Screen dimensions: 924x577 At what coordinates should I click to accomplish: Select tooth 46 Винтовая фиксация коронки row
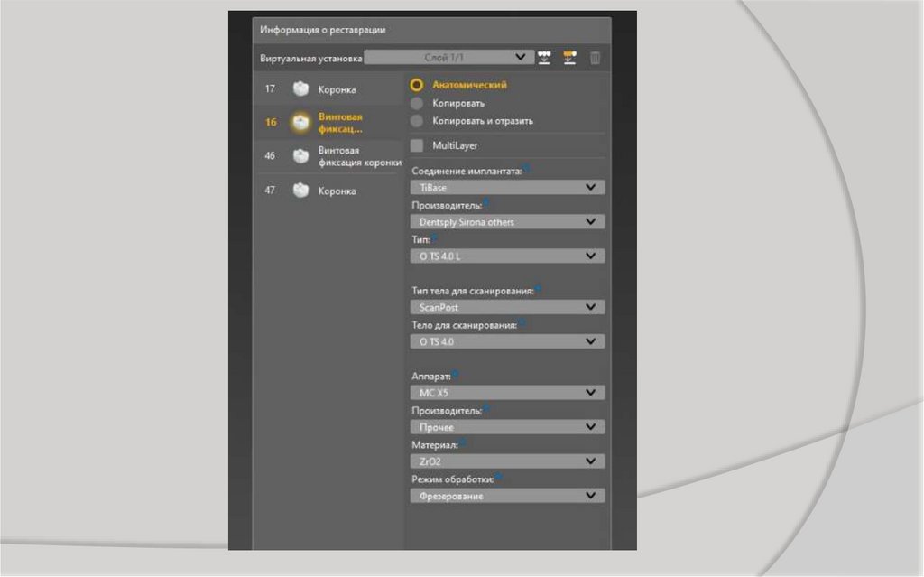(328, 156)
